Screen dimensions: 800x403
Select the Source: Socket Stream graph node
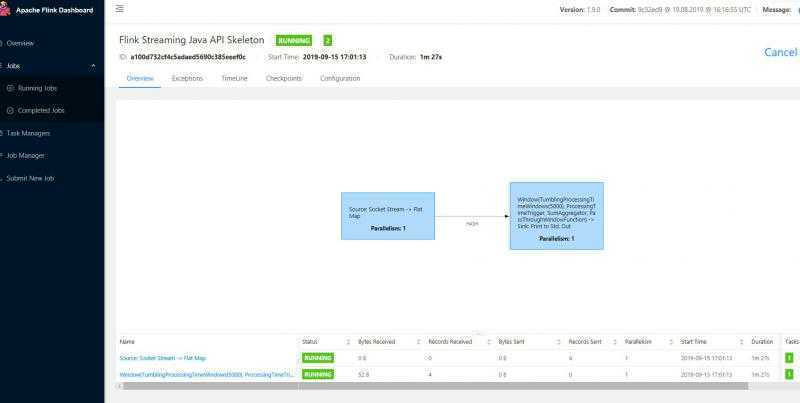click(388, 215)
